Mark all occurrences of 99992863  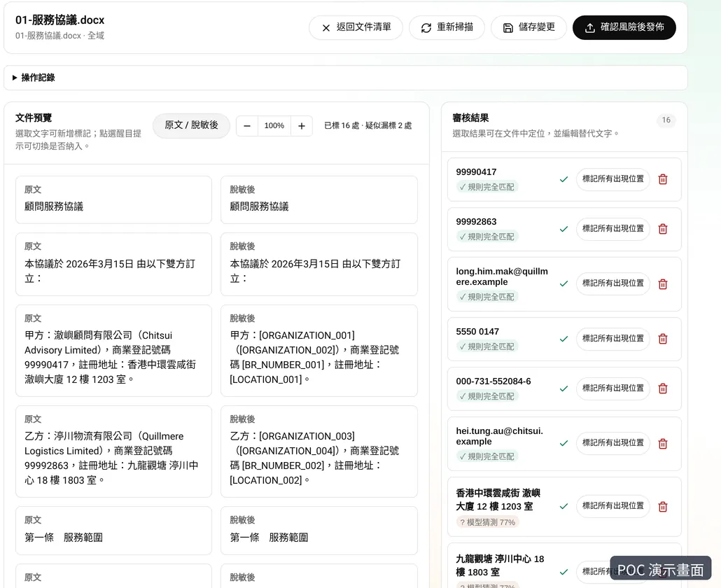[x=613, y=229]
